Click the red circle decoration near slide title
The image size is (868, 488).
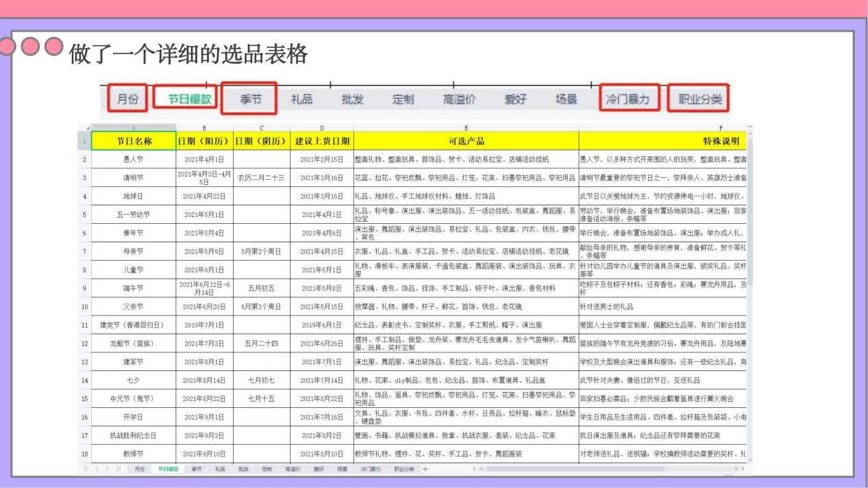pyautogui.click(x=7, y=45)
